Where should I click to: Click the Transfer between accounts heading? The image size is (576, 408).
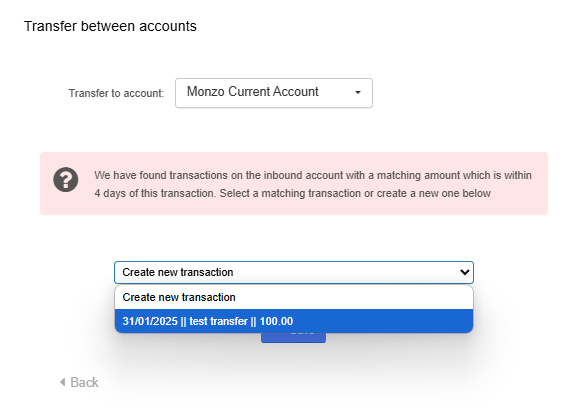click(110, 26)
